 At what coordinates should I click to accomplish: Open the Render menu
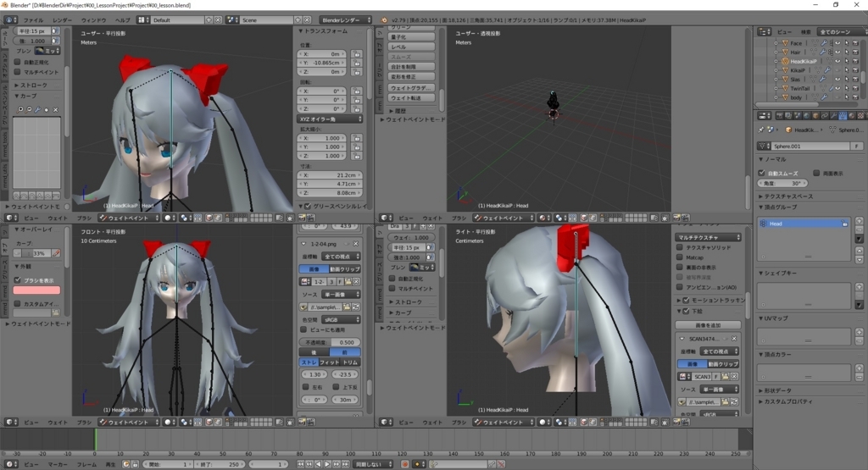pos(62,20)
